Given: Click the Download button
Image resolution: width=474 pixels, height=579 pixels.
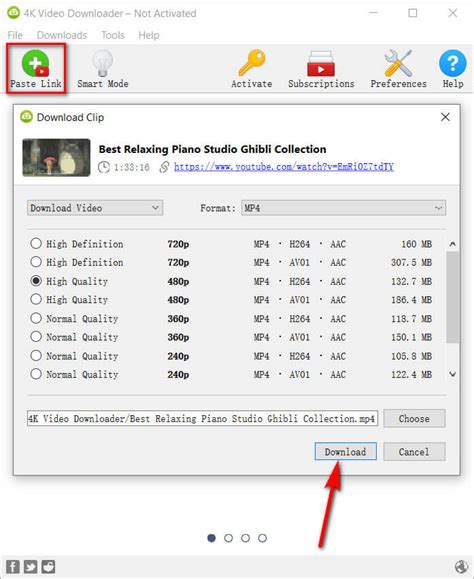Looking at the screenshot, I should click(x=346, y=451).
